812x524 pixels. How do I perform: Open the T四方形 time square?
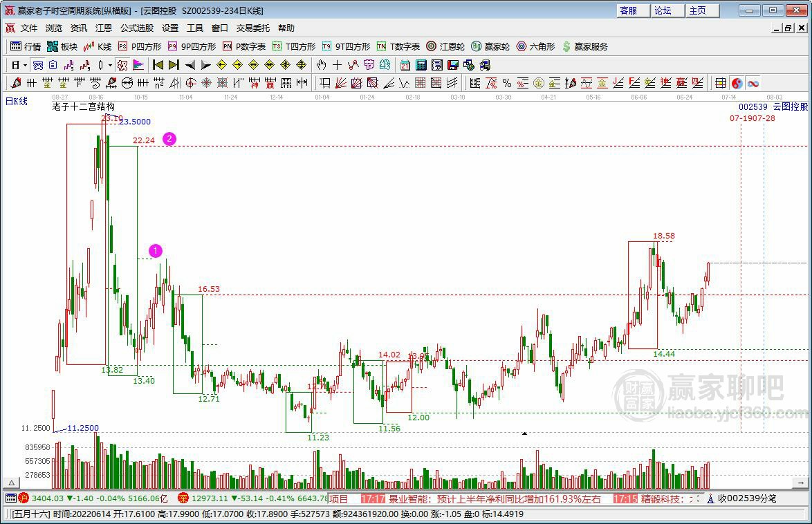[x=294, y=46]
